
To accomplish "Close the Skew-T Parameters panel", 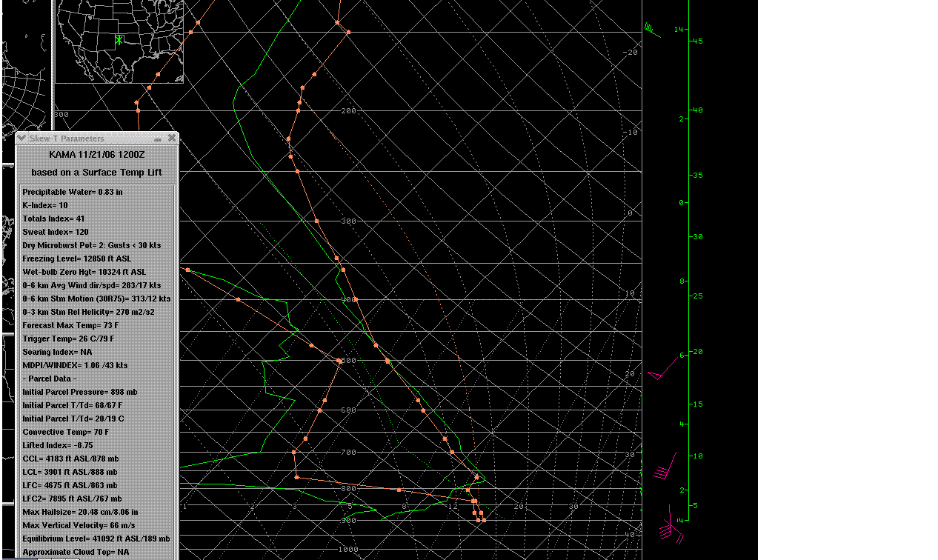I will click(172, 139).
